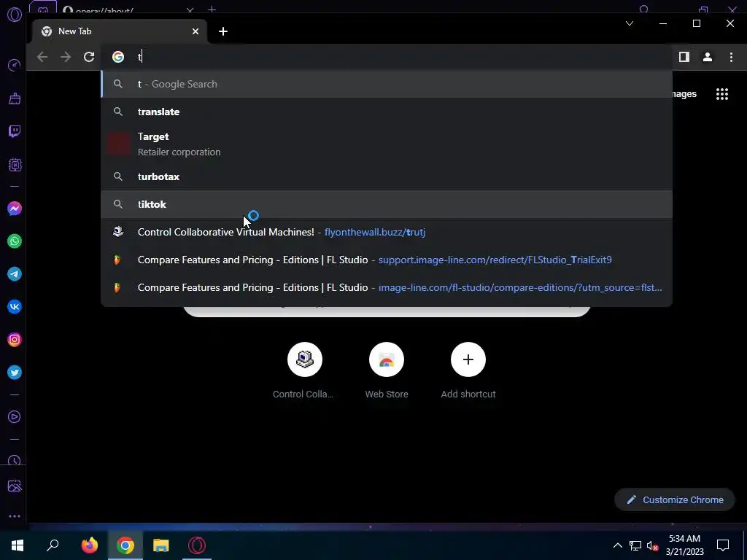
Task: Open VK in Opera's sidebar
Action: 15,307
